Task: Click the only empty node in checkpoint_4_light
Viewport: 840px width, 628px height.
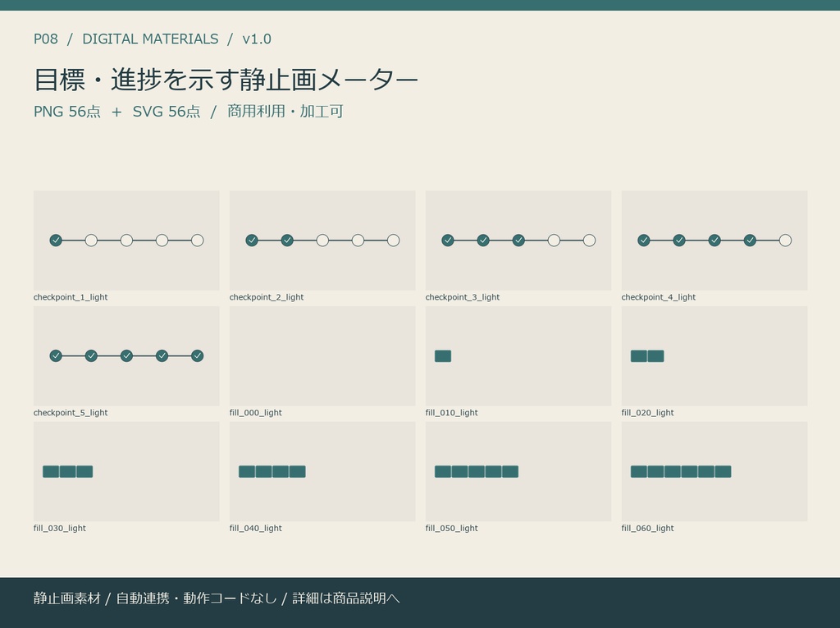Action: (x=785, y=241)
